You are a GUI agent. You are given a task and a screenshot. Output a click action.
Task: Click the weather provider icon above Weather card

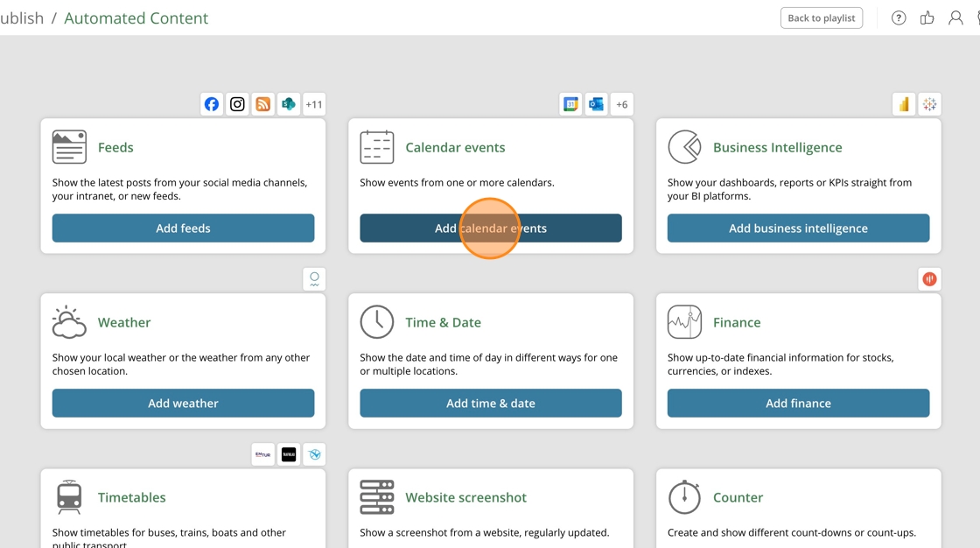314,279
